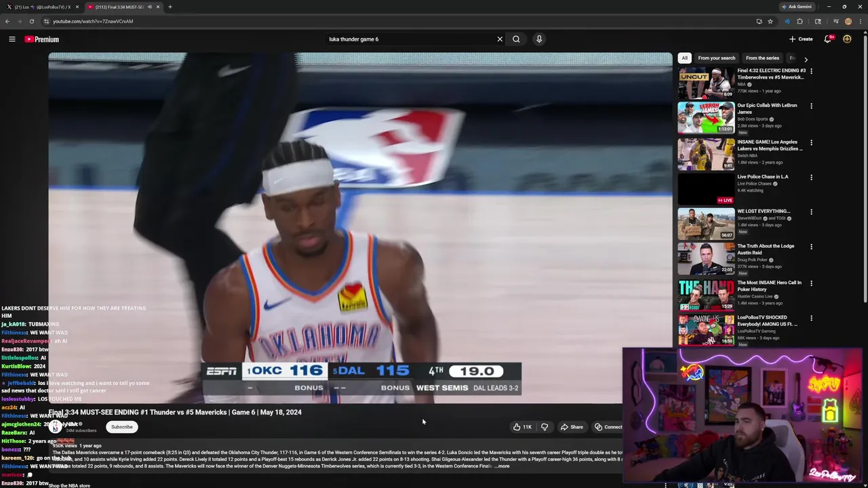Click the Create button
This screenshot has width=868, height=488.
coord(801,39)
